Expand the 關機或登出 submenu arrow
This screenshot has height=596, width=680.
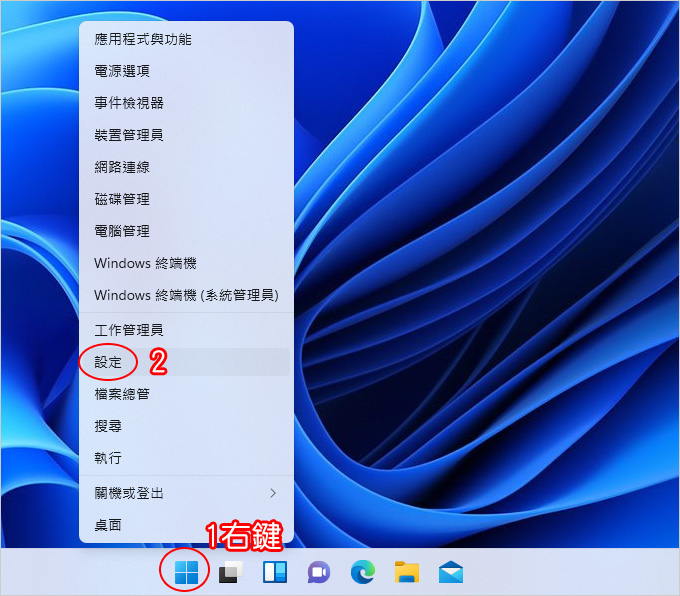coord(273,493)
